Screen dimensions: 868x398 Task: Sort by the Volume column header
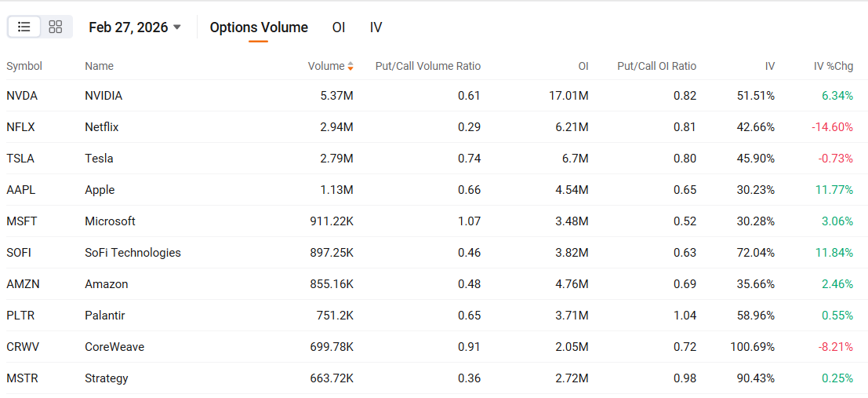pos(330,66)
